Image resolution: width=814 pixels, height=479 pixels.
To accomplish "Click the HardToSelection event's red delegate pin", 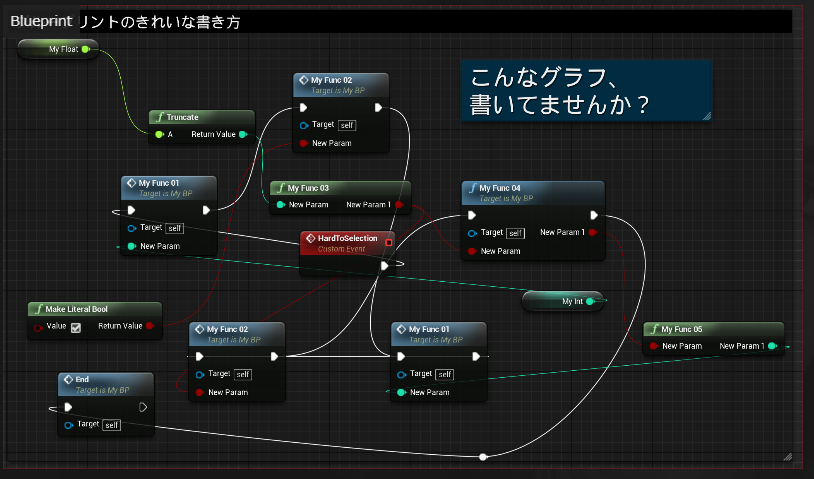I will pyautogui.click(x=388, y=242).
